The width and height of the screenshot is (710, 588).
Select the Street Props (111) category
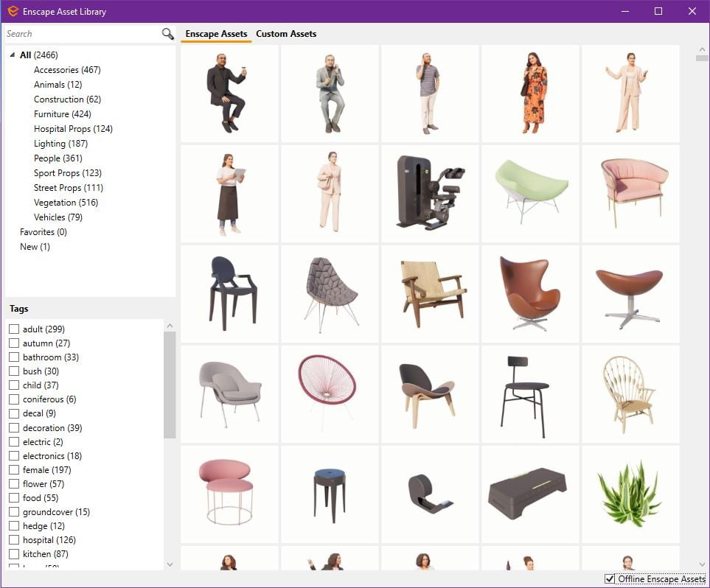click(69, 188)
